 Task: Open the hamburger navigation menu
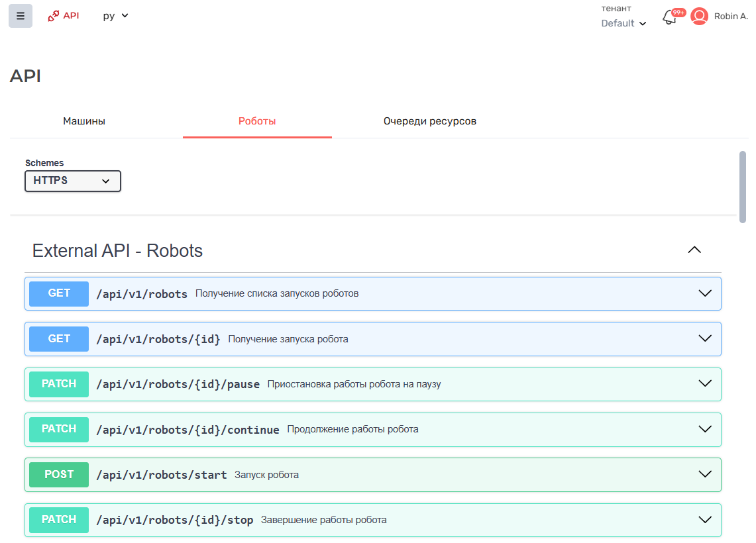pos(21,16)
